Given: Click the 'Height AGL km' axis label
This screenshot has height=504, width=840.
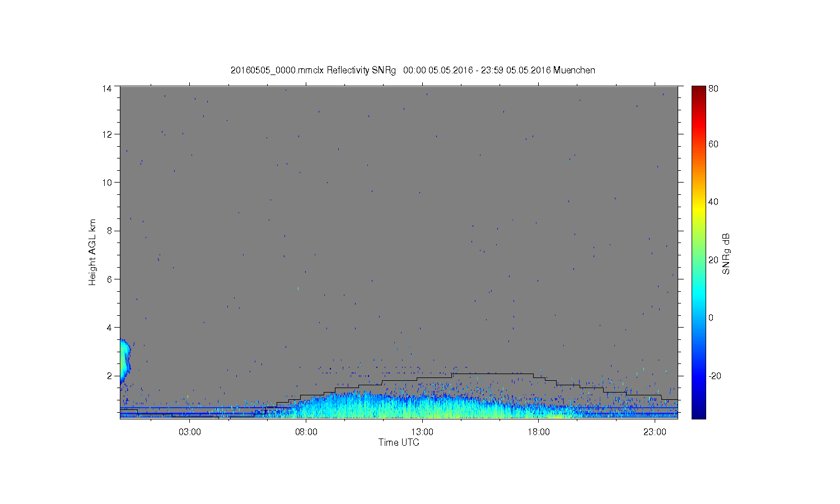Looking at the screenshot, I should click(x=92, y=252).
